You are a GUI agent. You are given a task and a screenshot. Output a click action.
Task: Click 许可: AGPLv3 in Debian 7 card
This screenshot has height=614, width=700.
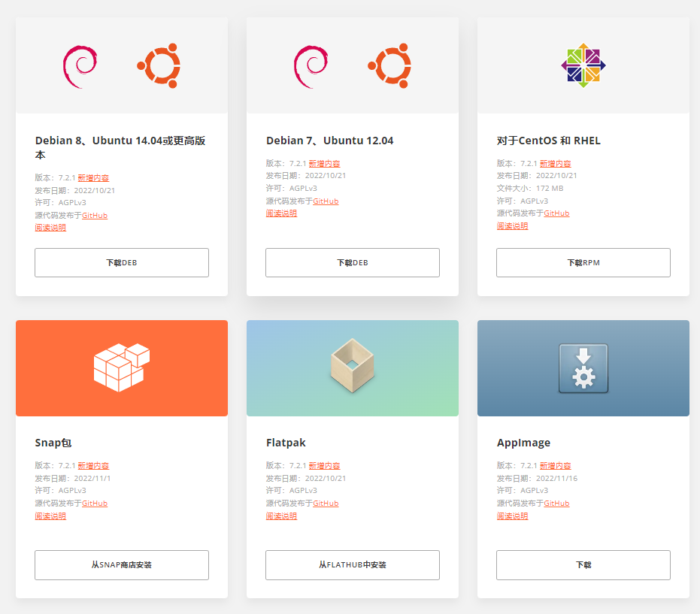point(292,189)
